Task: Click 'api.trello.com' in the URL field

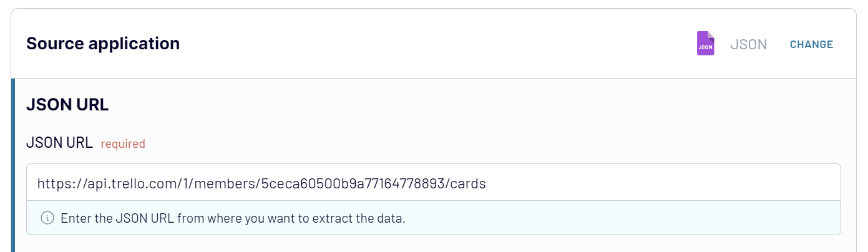Action: pyautogui.click(x=112, y=183)
